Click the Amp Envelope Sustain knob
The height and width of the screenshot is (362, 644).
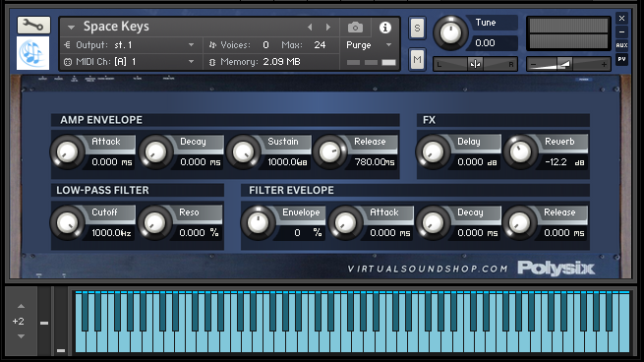(x=243, y=152)
